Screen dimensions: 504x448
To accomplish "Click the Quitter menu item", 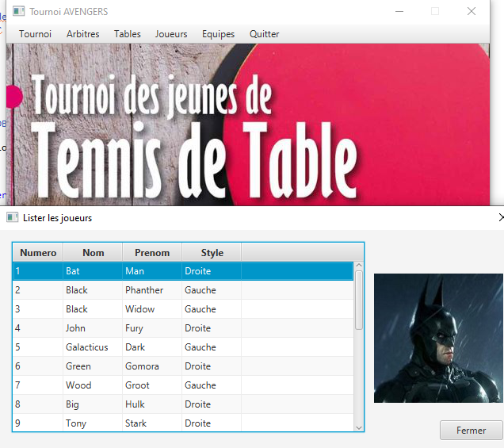I will click(264, 34).
